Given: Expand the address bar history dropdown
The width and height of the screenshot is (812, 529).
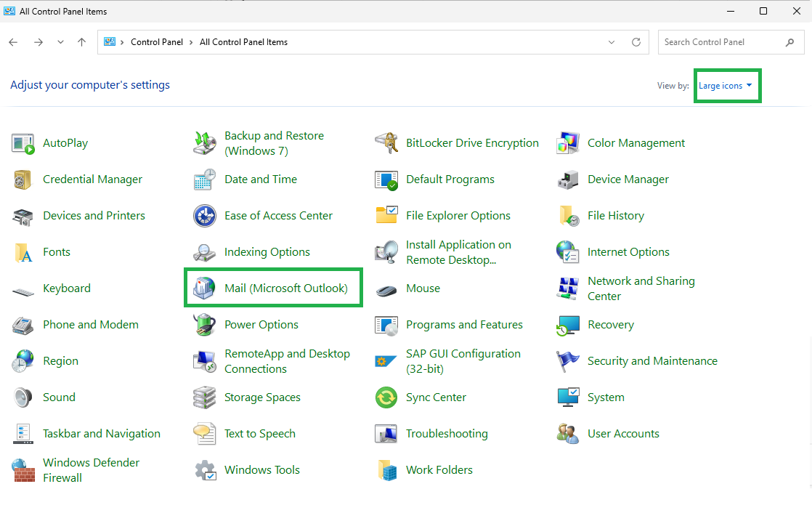Looking at the screenshot, I should click(612, 42).
